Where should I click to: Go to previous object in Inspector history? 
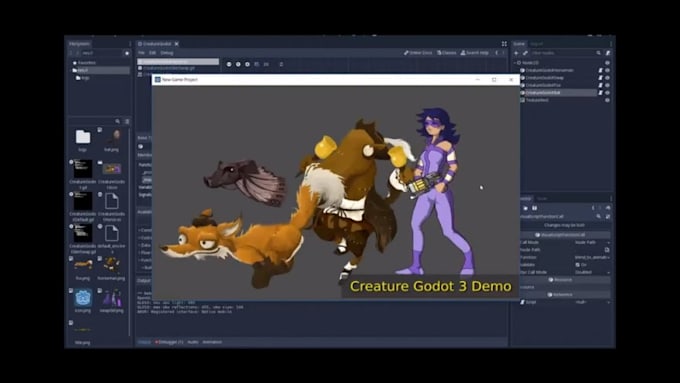[x=593, y=208]
